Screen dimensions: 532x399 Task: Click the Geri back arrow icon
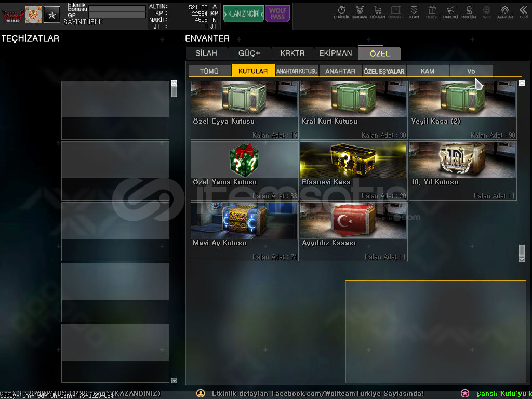[x=523, y=12]
